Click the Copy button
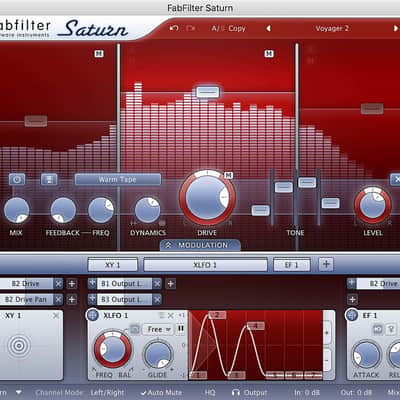Screen dimensions: 400x400 click(237, 28)
